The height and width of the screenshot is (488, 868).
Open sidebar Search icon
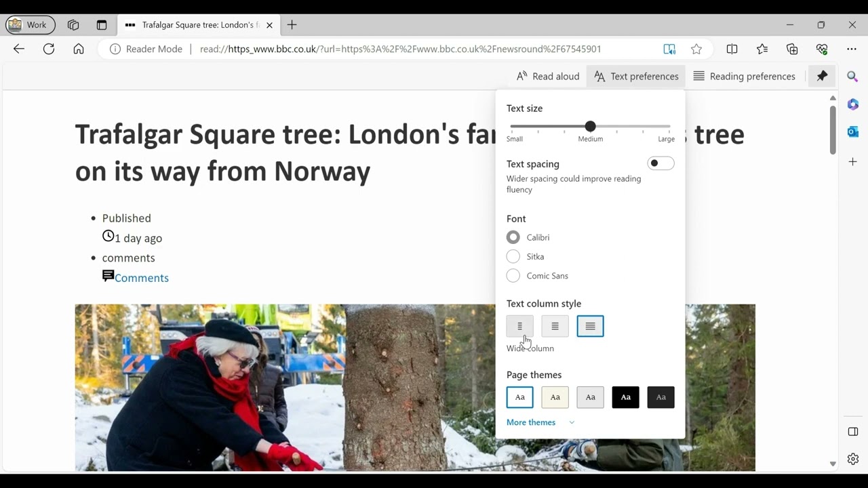coord(853,77)
